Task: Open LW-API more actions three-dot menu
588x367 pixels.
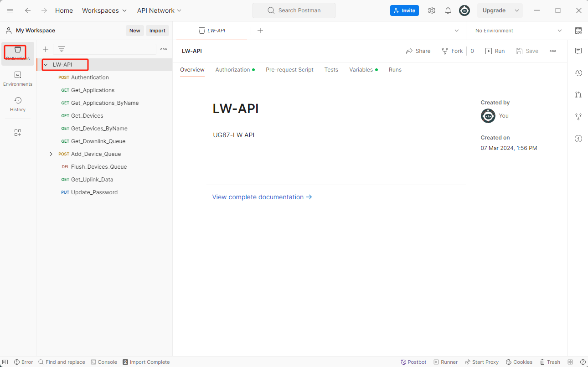Action: pyautogui.click(x=553, y=51)
